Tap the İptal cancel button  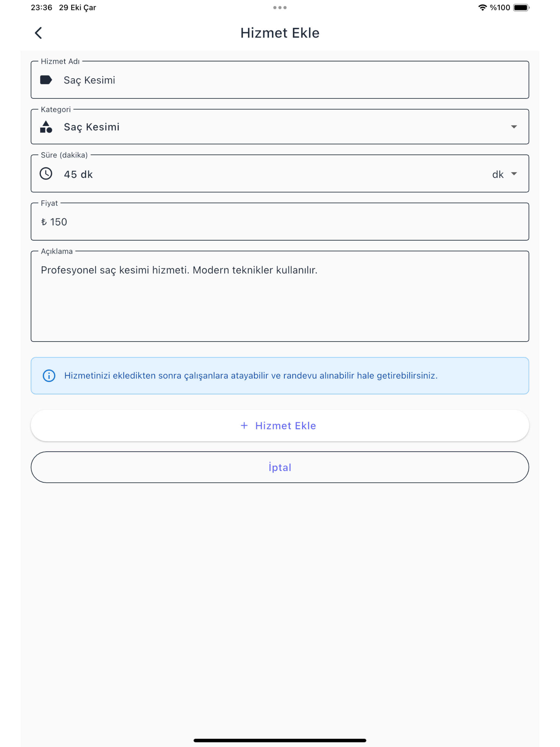(x=280, y=467)
